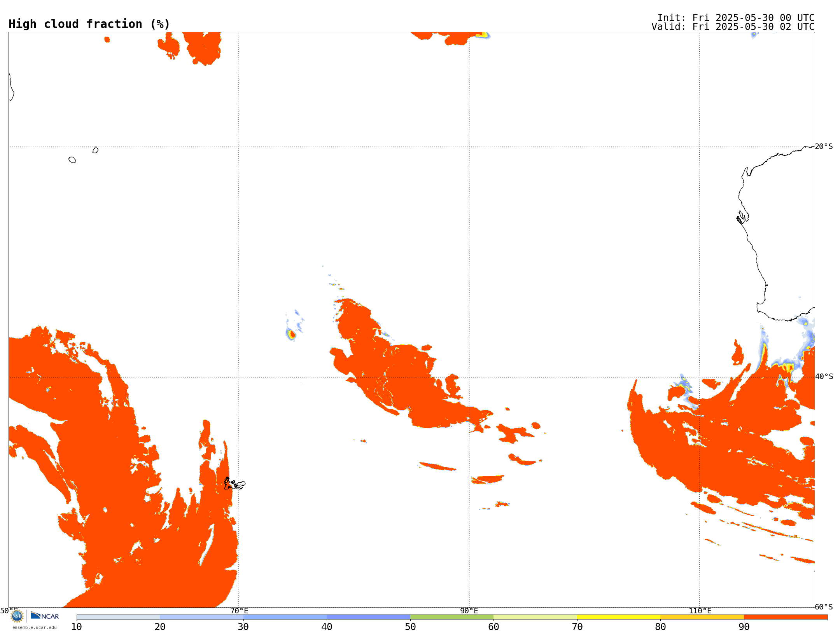Click the 70-80 yellow colorbar segment

619,617
